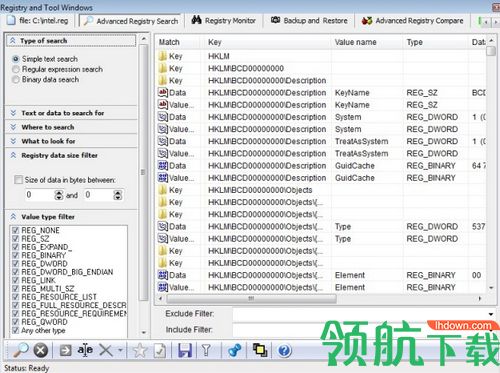The width and height of the screenshot is (500, 373).
Task: Click the jump-to arrow toolbar icon
Action: [x=65, y=350]
